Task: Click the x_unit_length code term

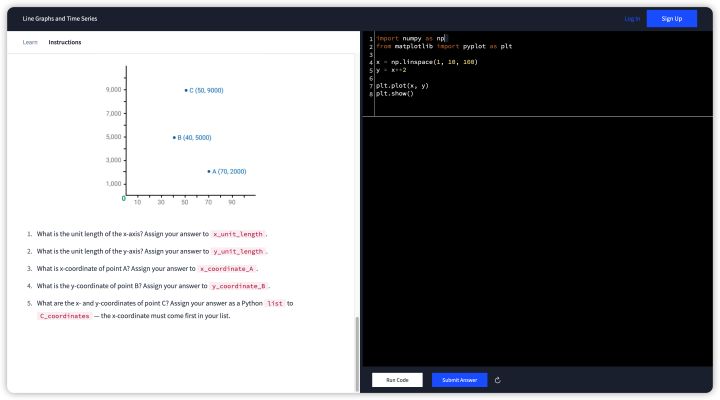Action: pos(238,234)
